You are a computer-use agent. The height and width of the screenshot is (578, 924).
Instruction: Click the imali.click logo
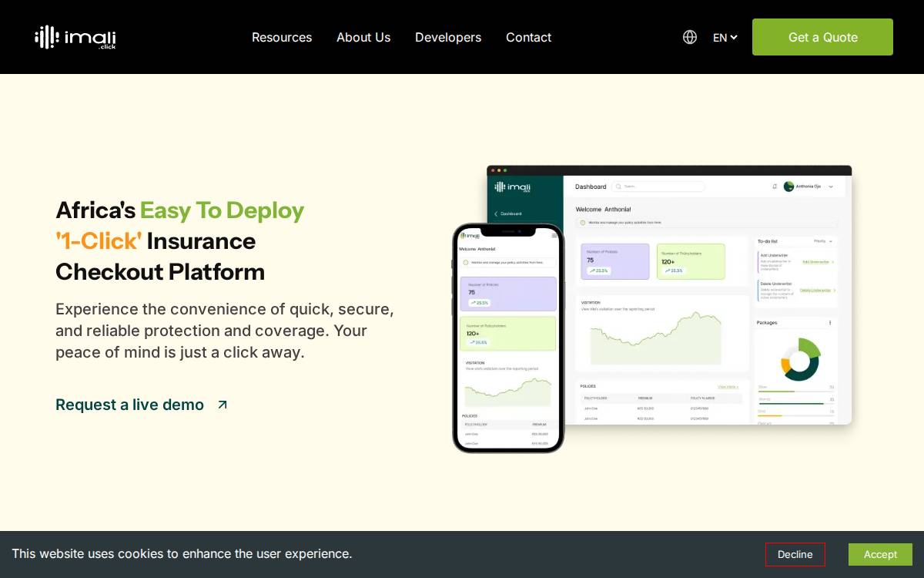pos(75,37)
